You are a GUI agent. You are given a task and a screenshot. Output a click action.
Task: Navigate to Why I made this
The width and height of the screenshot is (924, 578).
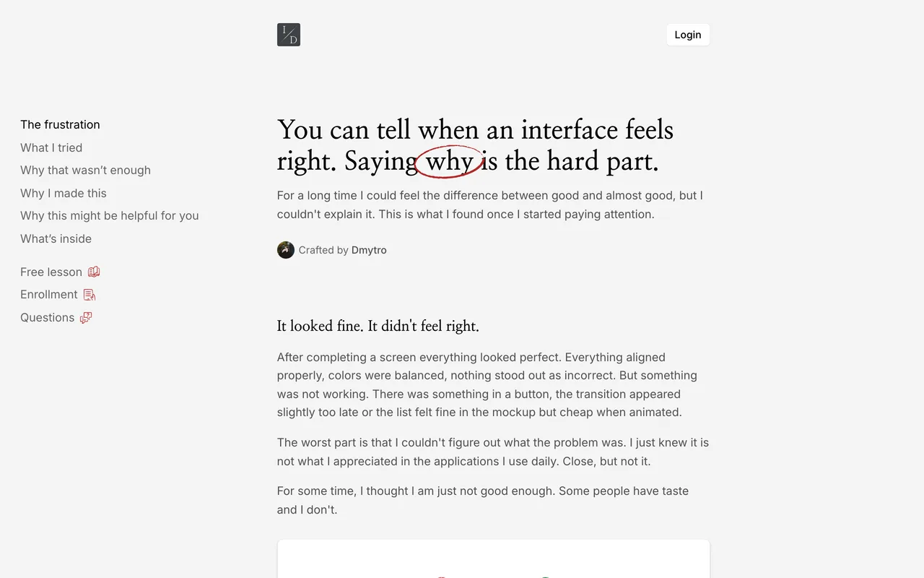[64, 193]
